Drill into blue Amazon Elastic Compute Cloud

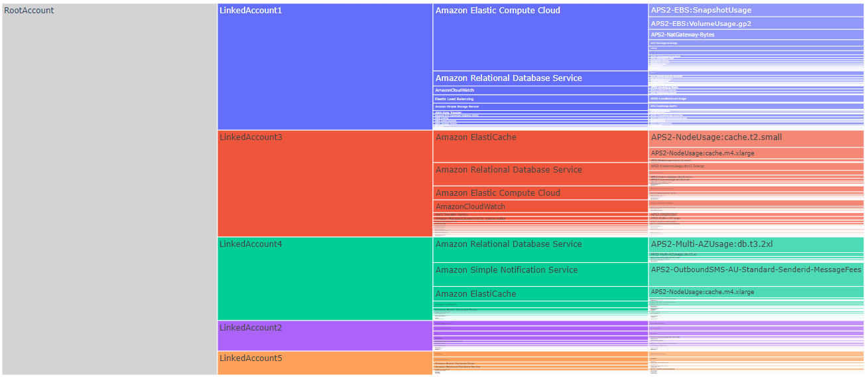pyautogui.click(x=540, y=37)
